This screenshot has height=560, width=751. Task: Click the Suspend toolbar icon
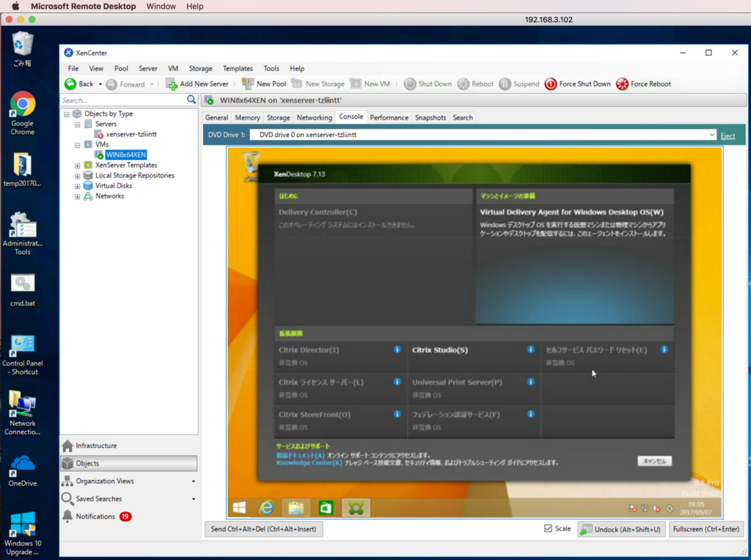(505, 84)
